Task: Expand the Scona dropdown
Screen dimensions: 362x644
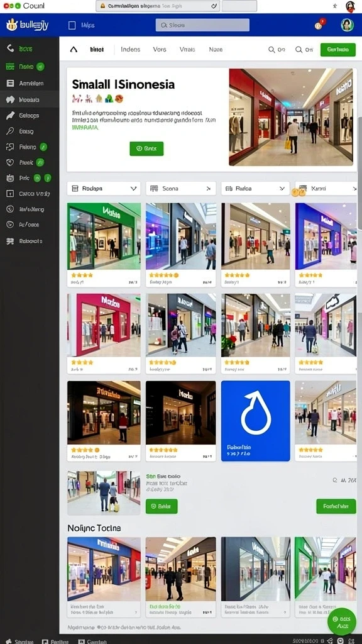Action: (x=180, y=189)
